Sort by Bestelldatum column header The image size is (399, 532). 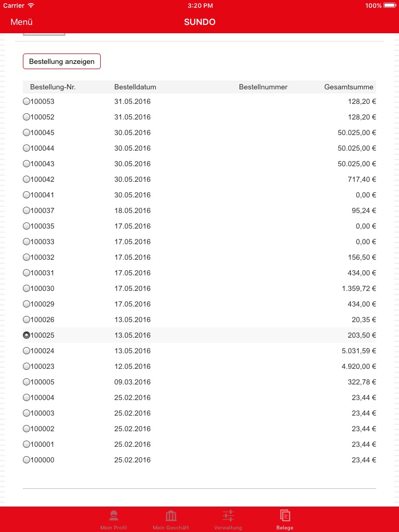tap(135, 87)
